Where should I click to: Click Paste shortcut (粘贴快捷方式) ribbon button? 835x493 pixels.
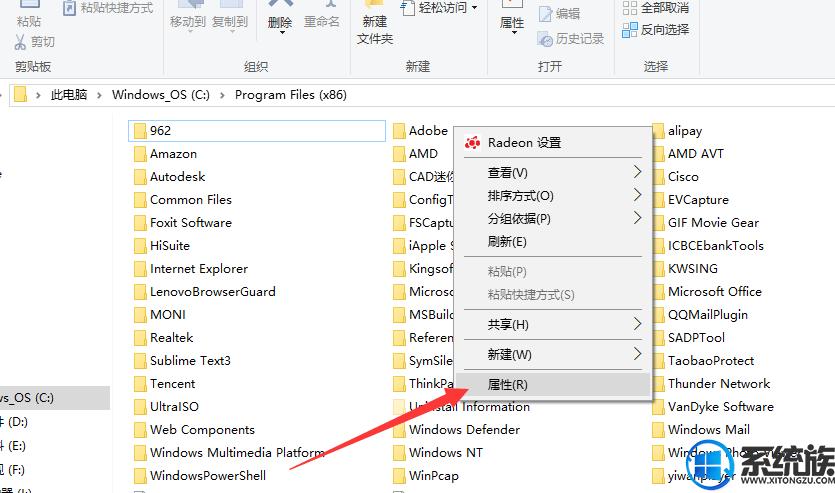coord(108,8)
